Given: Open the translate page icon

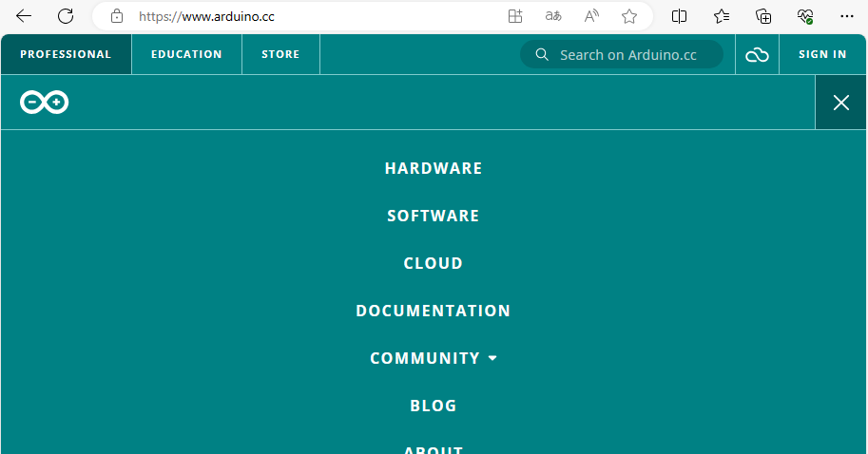Looking at the screenshot, I should pos(553,16).
